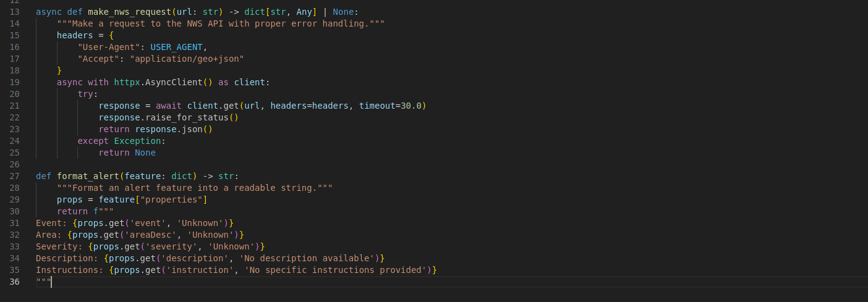The image size is (868, 302).
Task: Click the 'areaDesc' string key
Action: [150, 235]
